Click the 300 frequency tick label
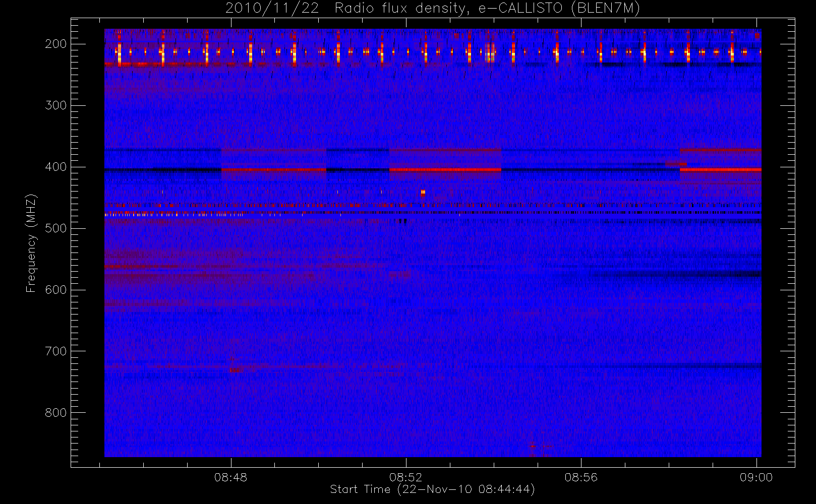The width and height of the screenshot is (816, 504). (56, 105)
